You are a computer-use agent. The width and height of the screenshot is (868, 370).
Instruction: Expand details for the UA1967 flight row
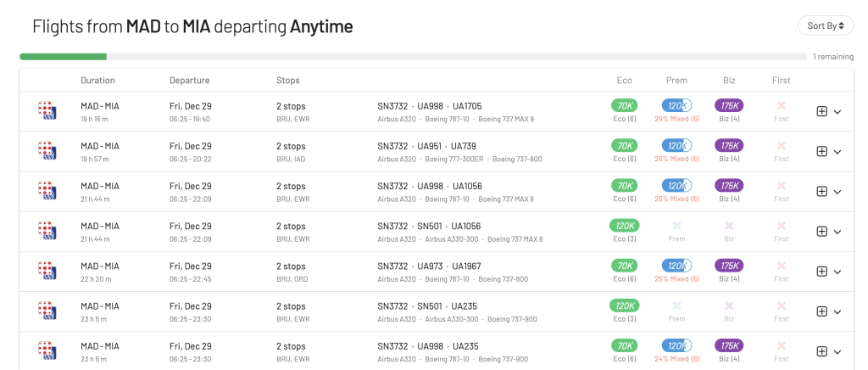837,272
